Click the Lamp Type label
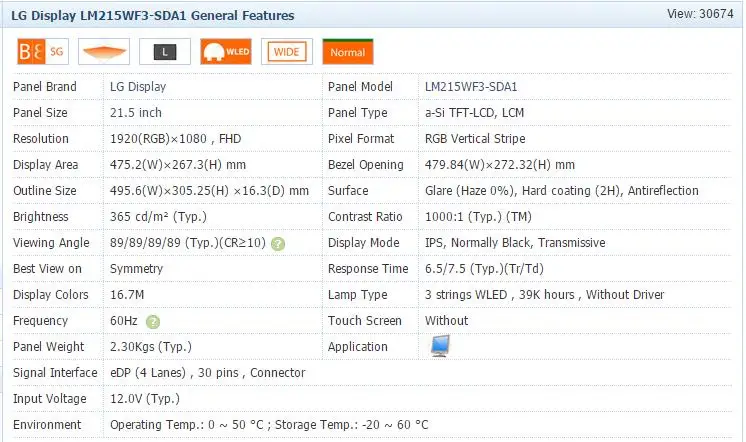The width and height of the screenshot is (746, 442). coord(357,295)
